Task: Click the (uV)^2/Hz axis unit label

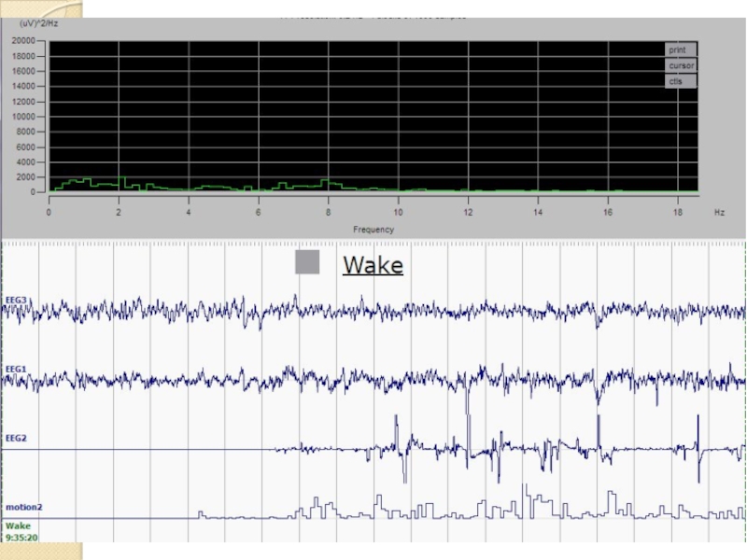Action: click(35, 21)
